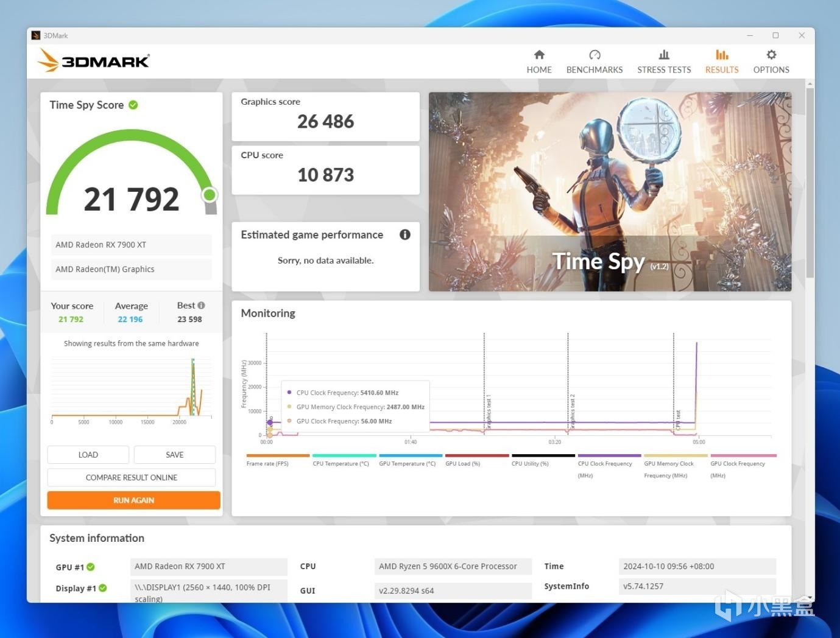This screenshot has width=840, height=638.
Task: Go to the STRESS TESTS tab
Action: click(x=664, y=61)
